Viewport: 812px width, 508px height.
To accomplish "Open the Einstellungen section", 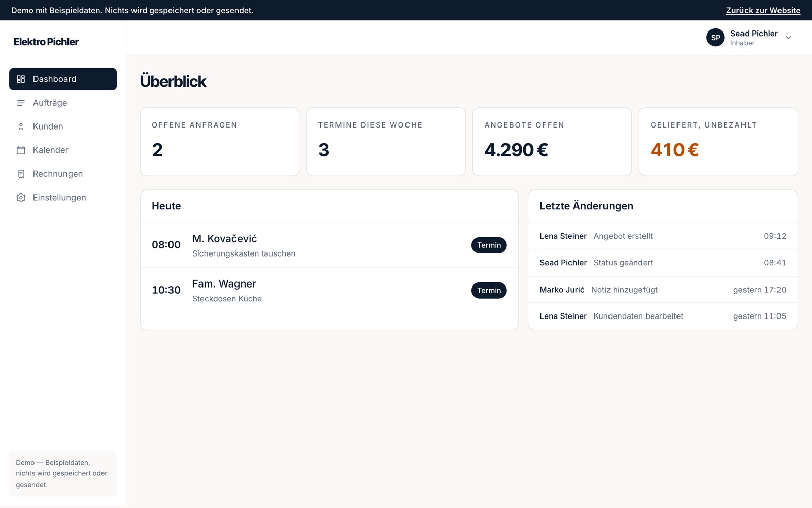I will (63, 198).
